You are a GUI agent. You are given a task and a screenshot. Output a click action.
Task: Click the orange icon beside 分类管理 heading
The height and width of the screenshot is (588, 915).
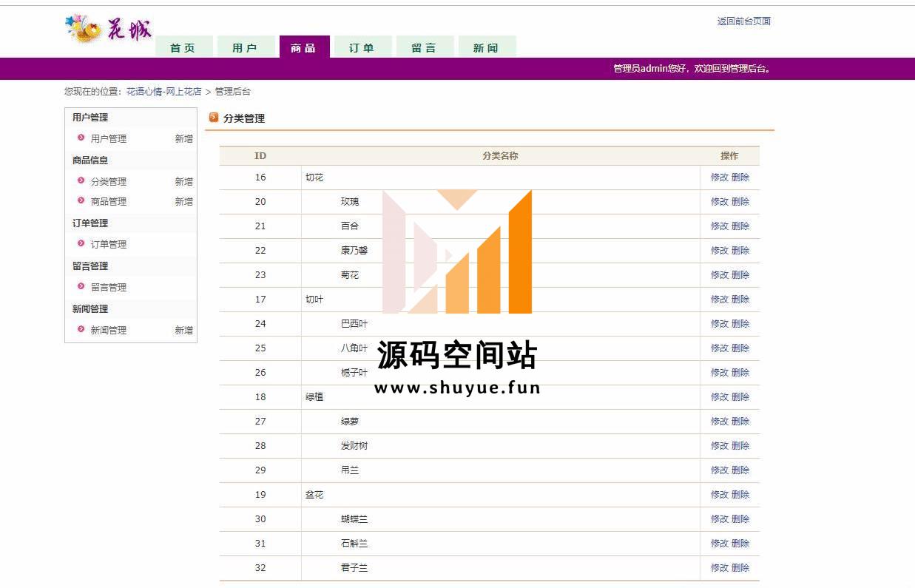click(x=215, y=117)
